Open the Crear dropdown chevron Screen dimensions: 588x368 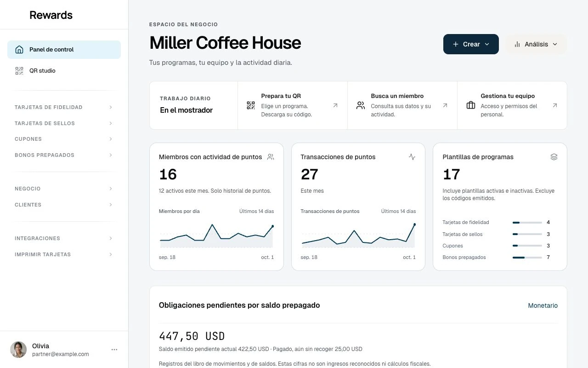click(x=487, y=44)
